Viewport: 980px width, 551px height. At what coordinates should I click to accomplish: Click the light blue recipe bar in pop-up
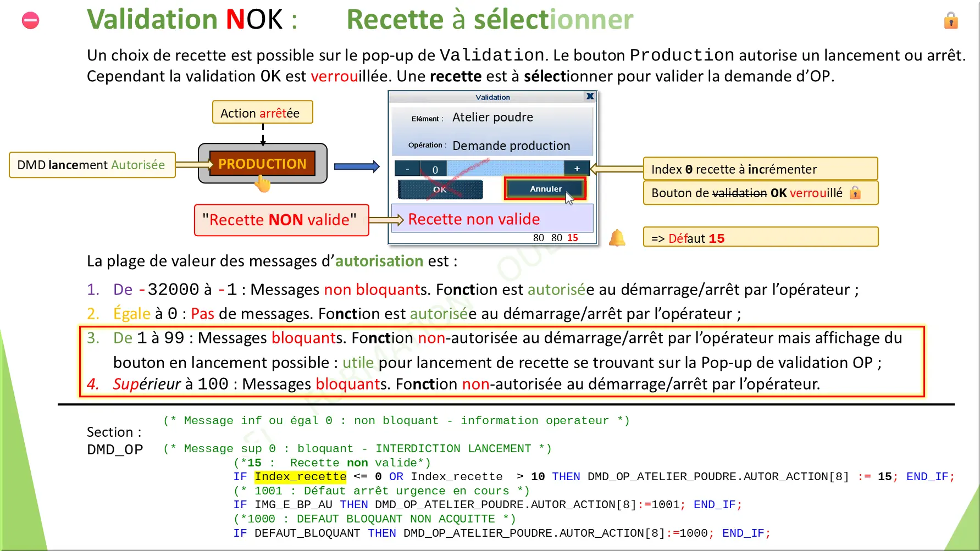506,168
